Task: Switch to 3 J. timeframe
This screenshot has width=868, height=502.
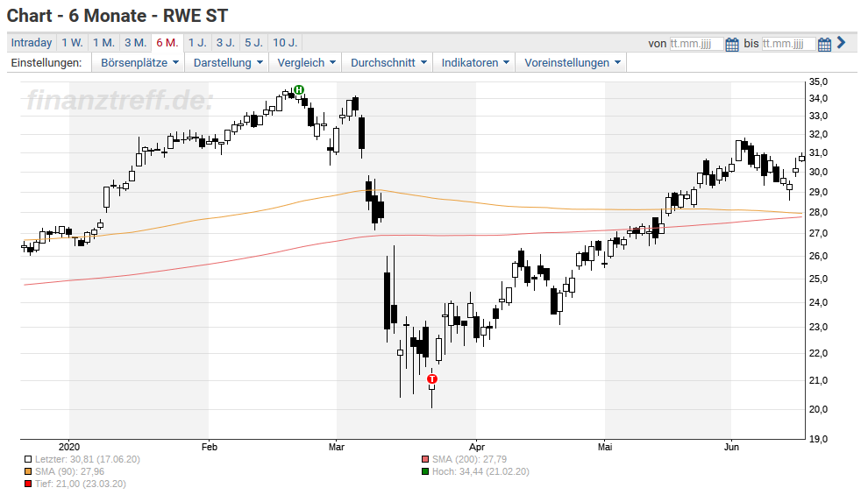Action: click(x=225, y=43)
